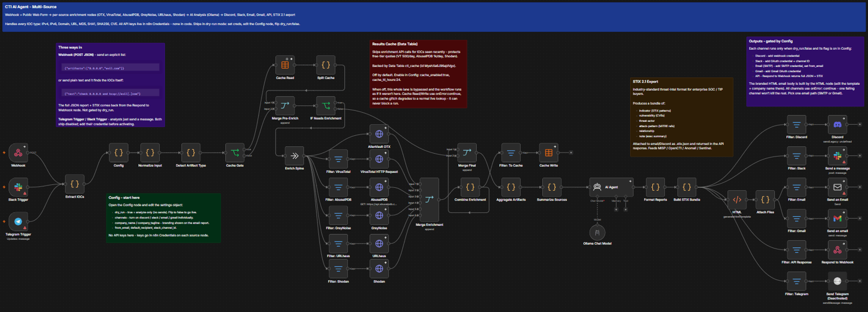This screenshot has width=868, height=312.
Task: Open the Discord send node
Action: [x=837, y=125]
